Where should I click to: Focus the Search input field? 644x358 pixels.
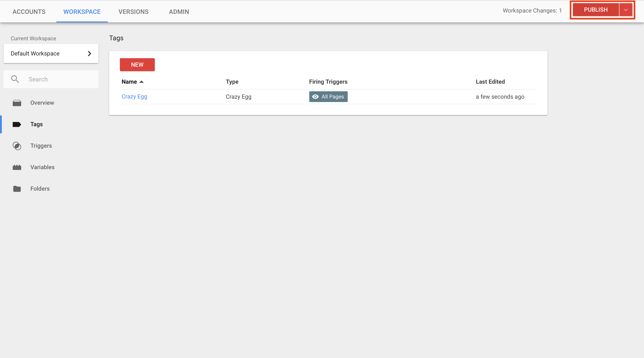pyautogui.click(x=51, y=79)
